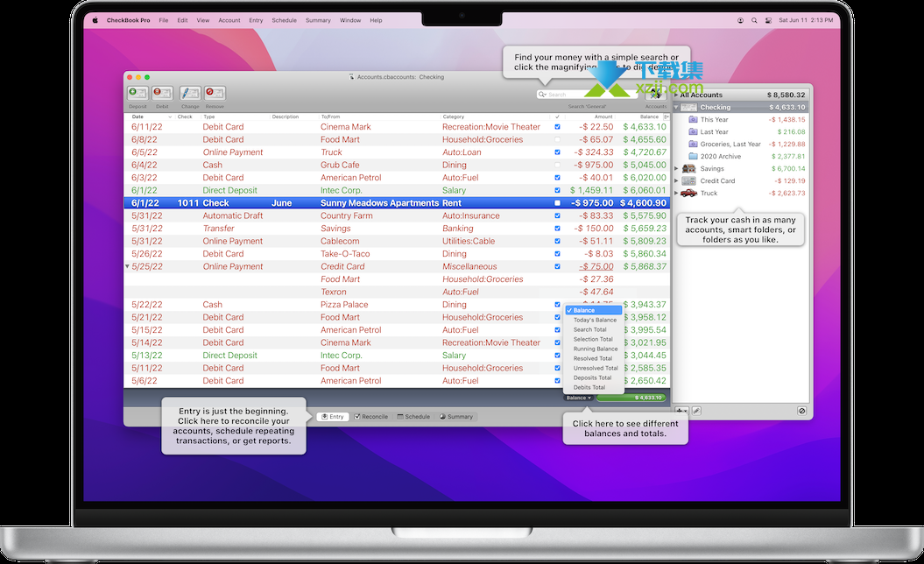Click the column chooser icon beside Balance header

[667, 116]
